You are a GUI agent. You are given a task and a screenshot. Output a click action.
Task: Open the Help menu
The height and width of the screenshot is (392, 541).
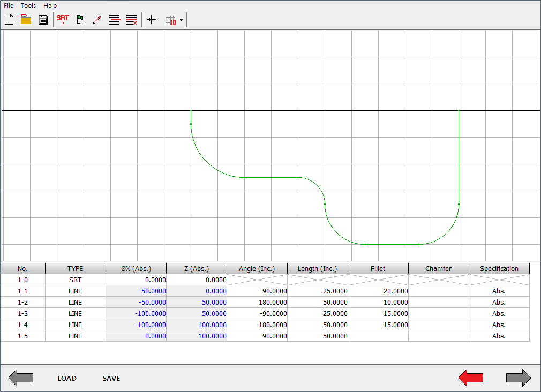50,5
